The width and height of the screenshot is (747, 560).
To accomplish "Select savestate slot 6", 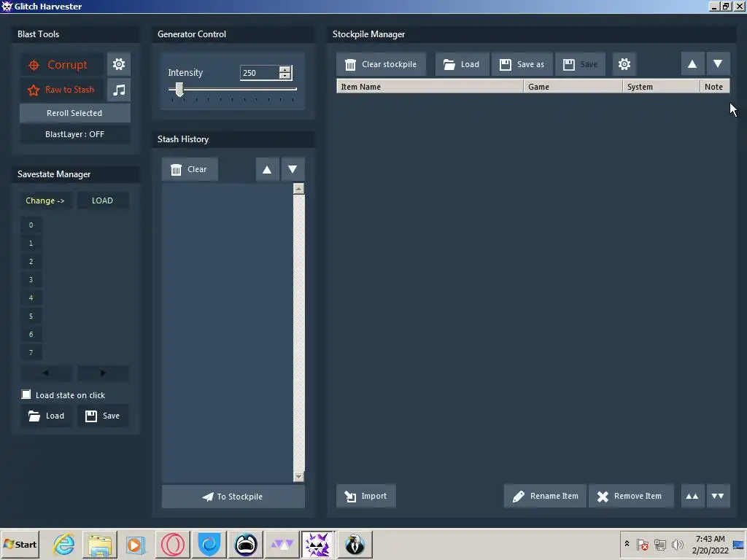I will coord(31,334).
